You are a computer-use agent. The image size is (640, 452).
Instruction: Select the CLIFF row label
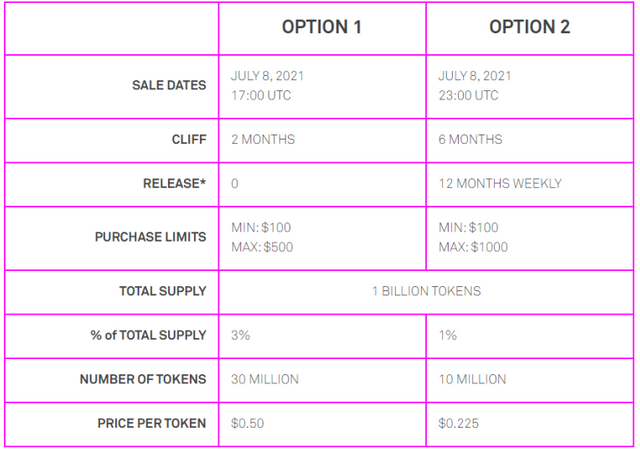click(189, 140)
